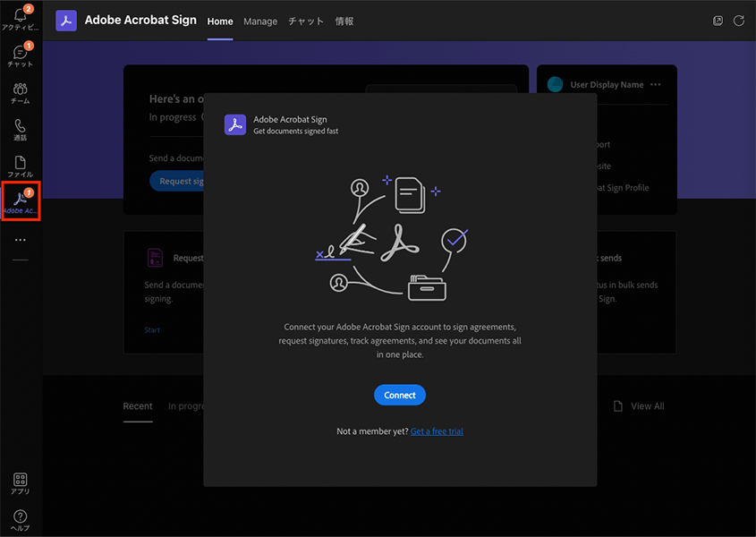Screen dimensions: 756x537
Task: Open Calls (通話) in the sidebar
Action: 21,130
